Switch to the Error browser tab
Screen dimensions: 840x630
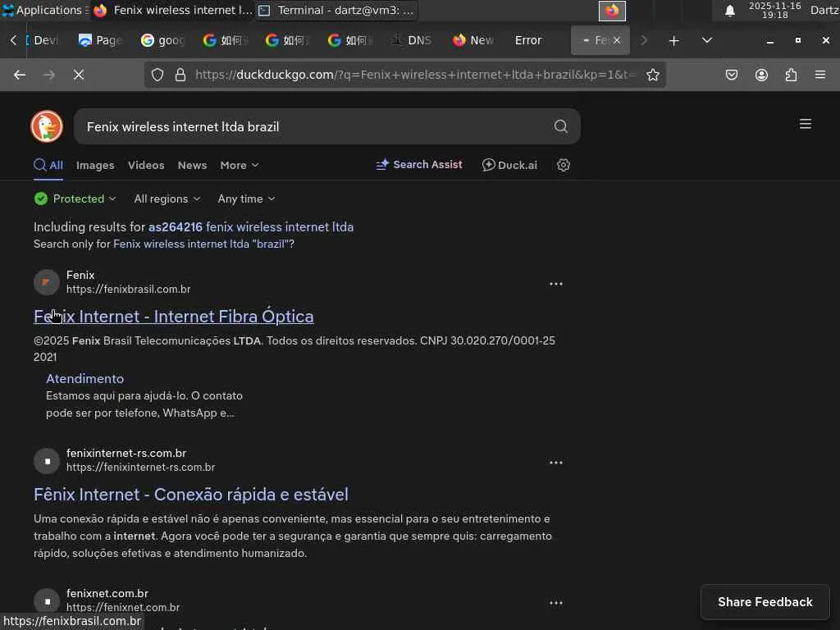tap(528, 40)
